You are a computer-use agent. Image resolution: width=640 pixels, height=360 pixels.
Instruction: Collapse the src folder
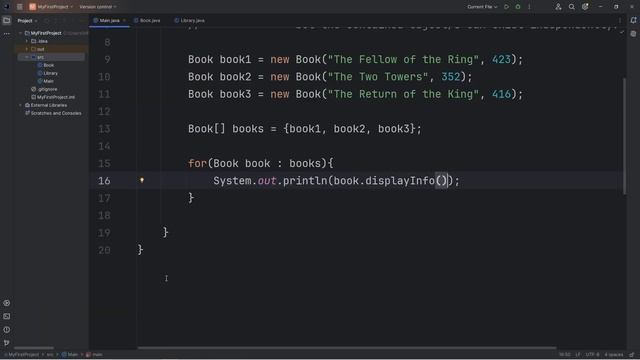coord(27,57)
